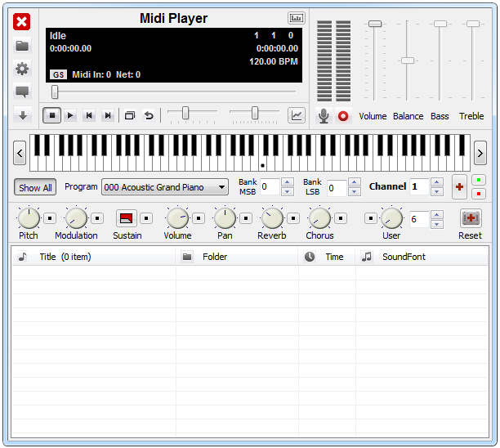Click the piano key marked with a dot
500x448 pixels.
point(262,164)
